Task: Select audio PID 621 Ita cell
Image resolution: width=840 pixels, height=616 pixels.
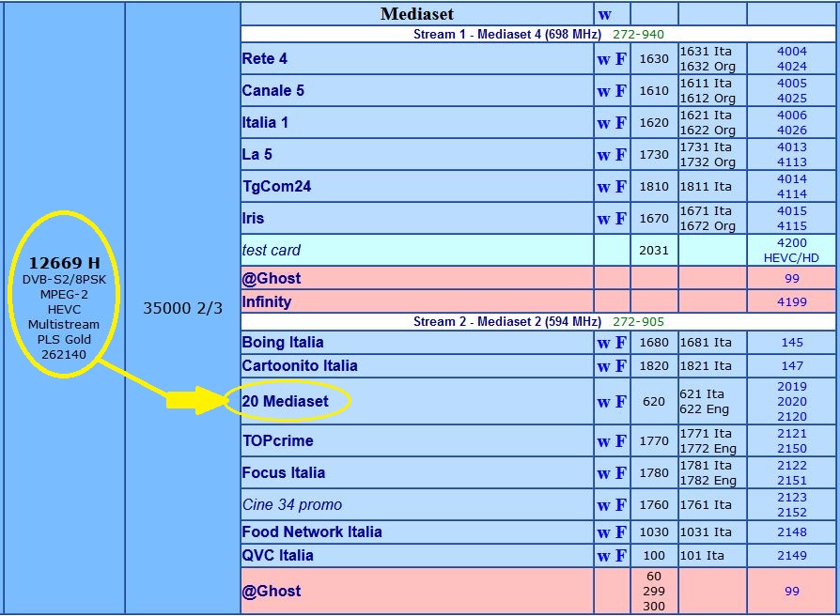Action: (x=702, y=393)
